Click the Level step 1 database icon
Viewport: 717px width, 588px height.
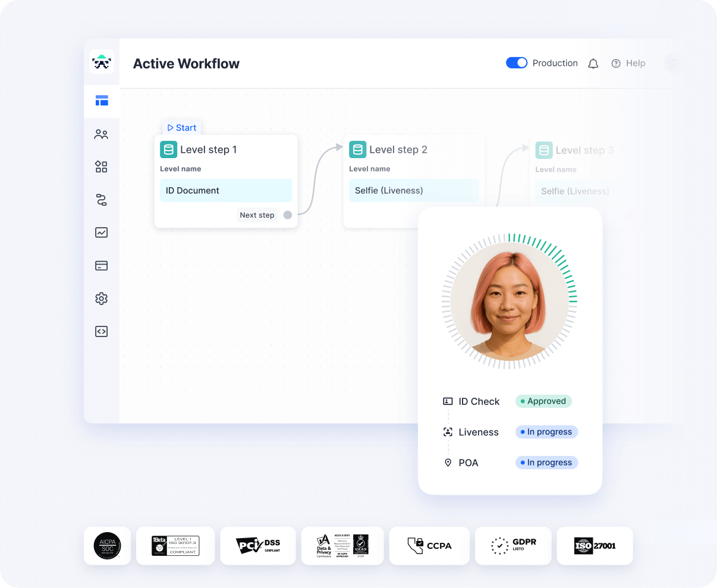click(x=169, y=150)
